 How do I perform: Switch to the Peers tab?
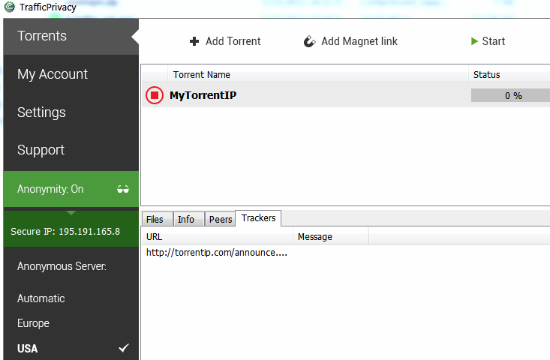(220, 219)
